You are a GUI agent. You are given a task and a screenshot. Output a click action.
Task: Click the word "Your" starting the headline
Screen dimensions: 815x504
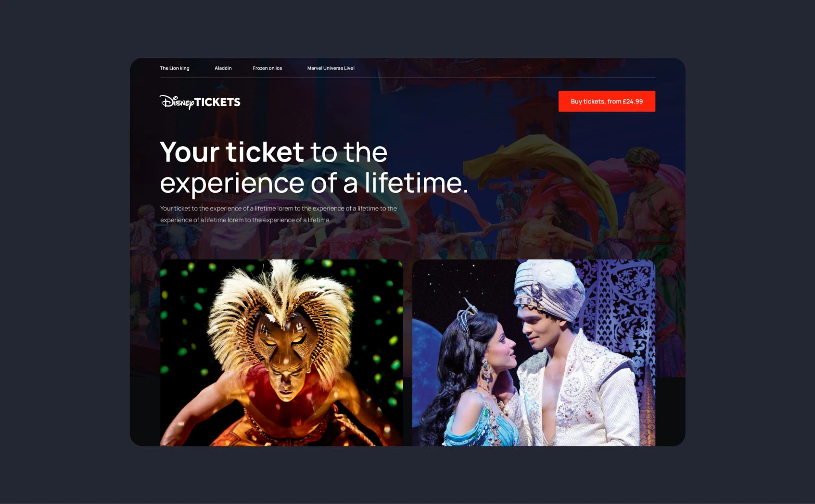point(189,152)
